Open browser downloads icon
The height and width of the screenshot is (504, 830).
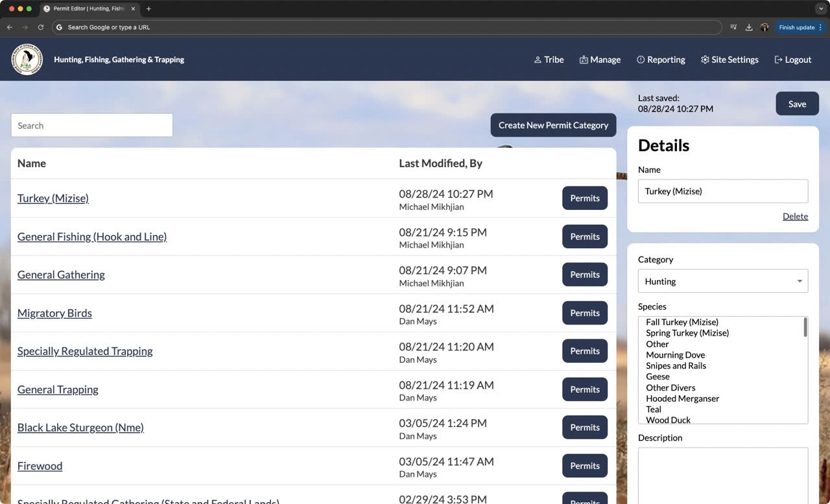[749, 27]
